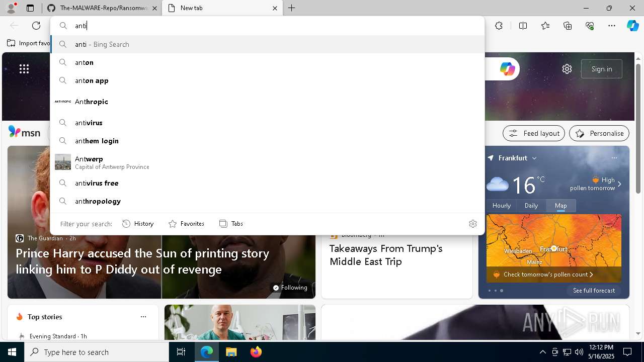The width and height of the screenshot is (644, 362).
Task: Refresh the page
Action: click(x=36, y=26)
